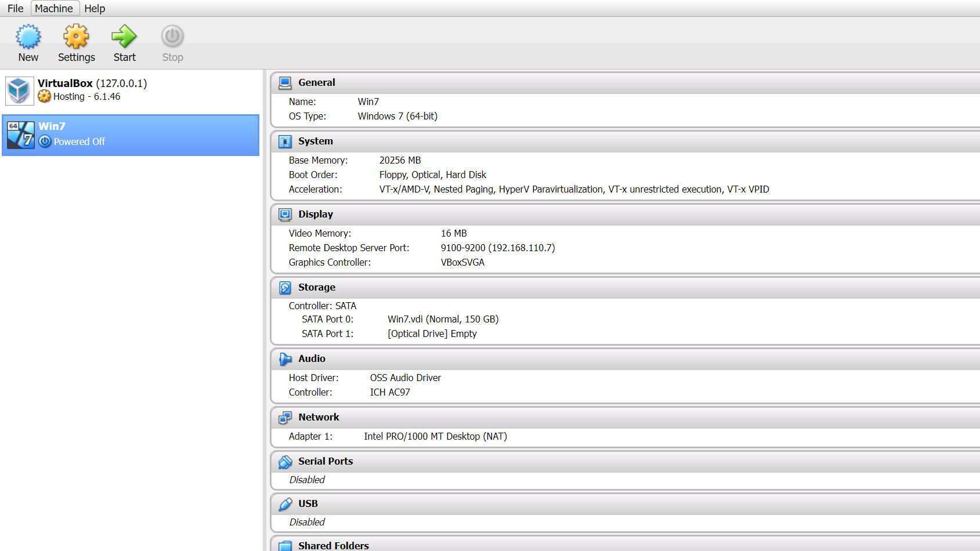Open the Settings gear icon
The width and height of the screenshot is (980, 551).
[x=76, y=37]
